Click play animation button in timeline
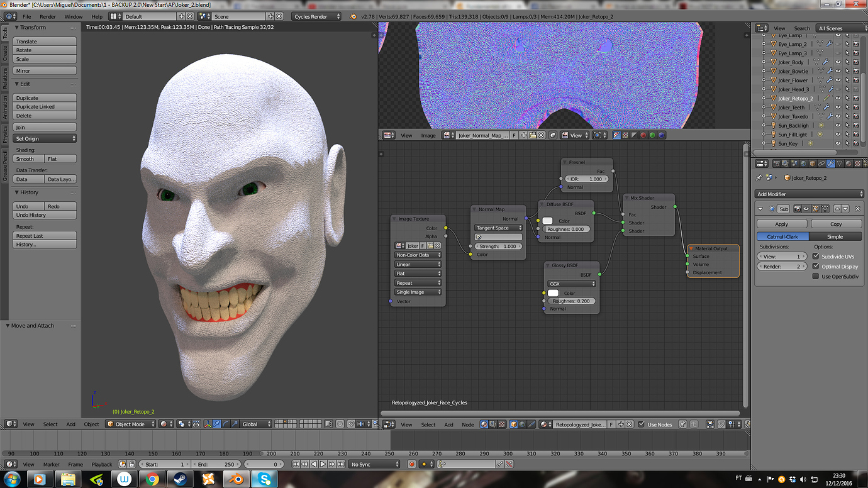The width and height of the screenshot is (868, 488). coord(323,465)
